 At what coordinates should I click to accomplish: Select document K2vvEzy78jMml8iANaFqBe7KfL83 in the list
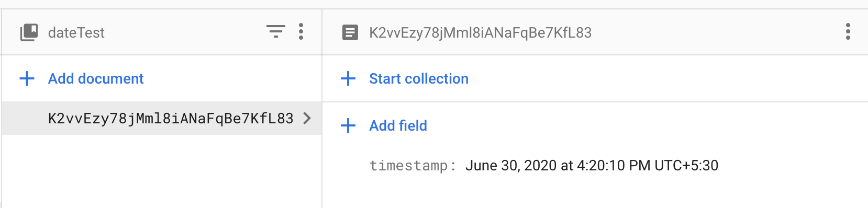[x=161, y=118]
